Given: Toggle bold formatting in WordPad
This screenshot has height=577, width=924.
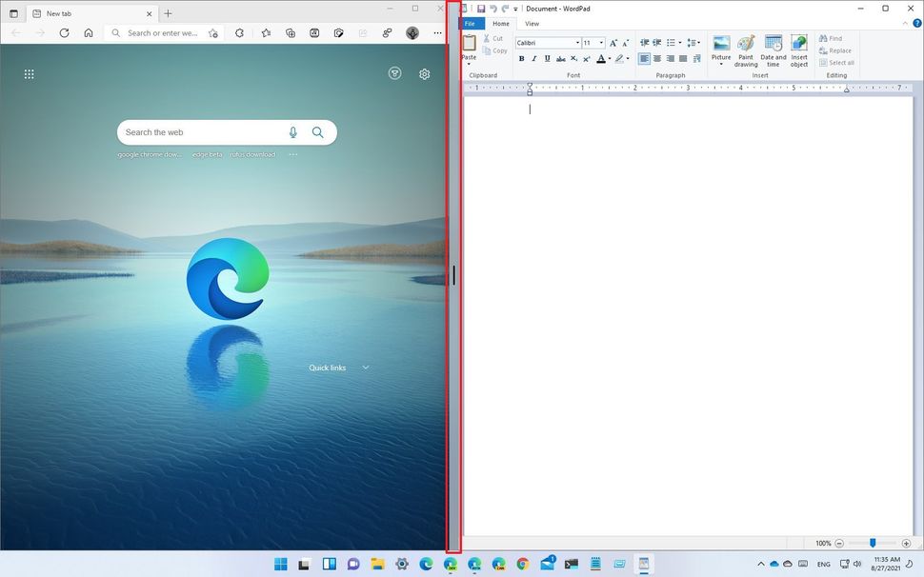Looking at the screenshot, I should tap(521, 58).
